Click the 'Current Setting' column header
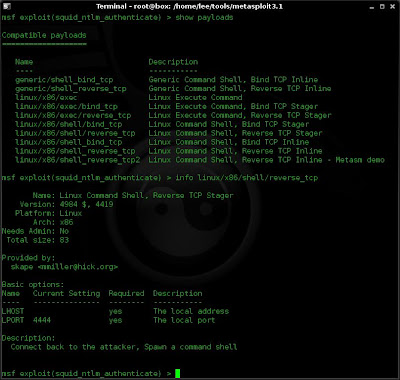The image size is (400, 380). pos(66,293)
